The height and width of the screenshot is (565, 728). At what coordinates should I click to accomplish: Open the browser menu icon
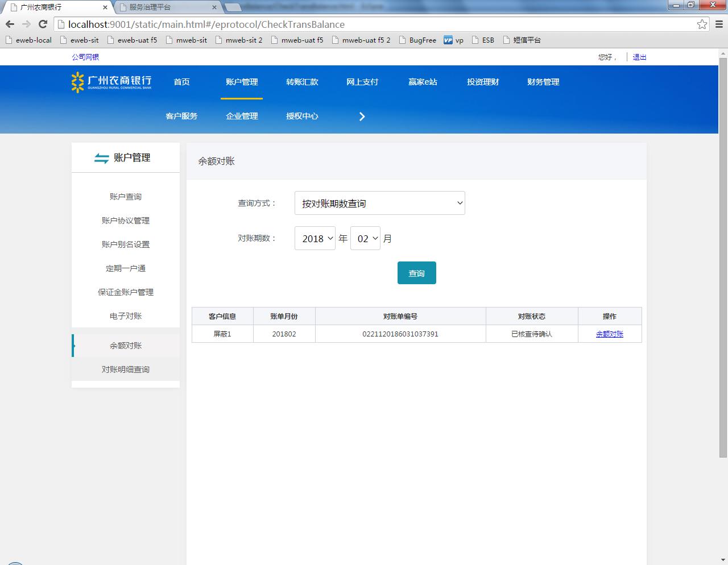(719, 24)
